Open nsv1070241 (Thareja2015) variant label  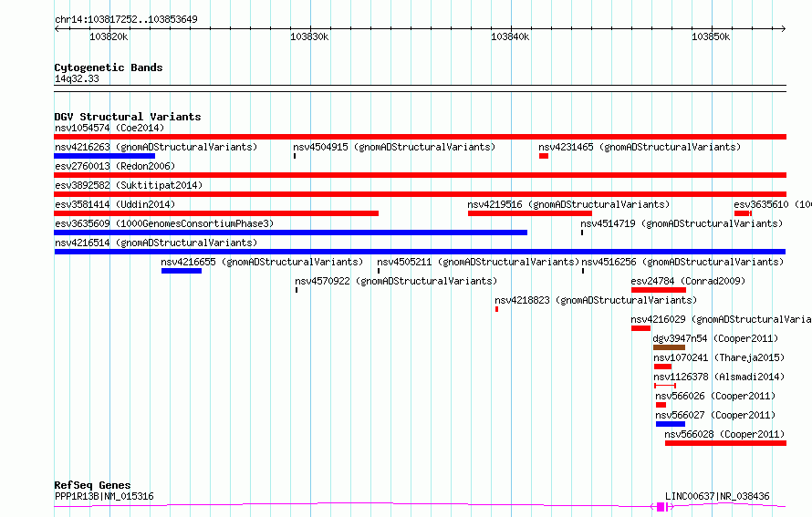pos(719,357)
